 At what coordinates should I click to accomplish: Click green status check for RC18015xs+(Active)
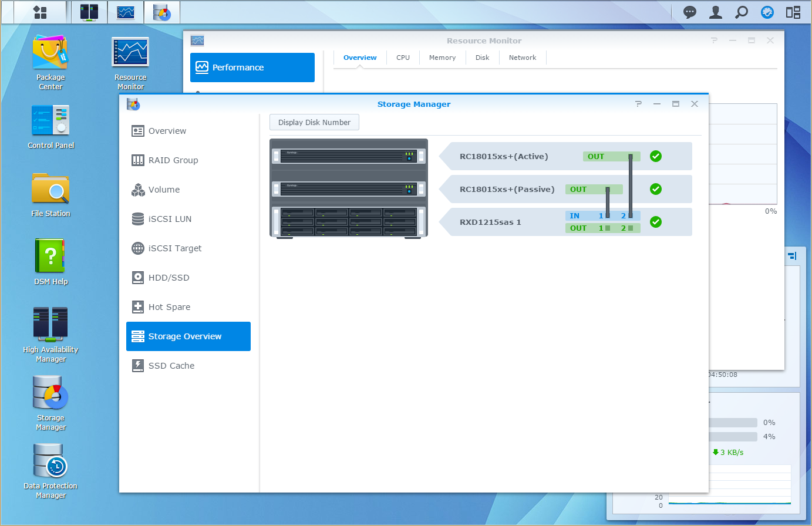click(x=656, y=156)
